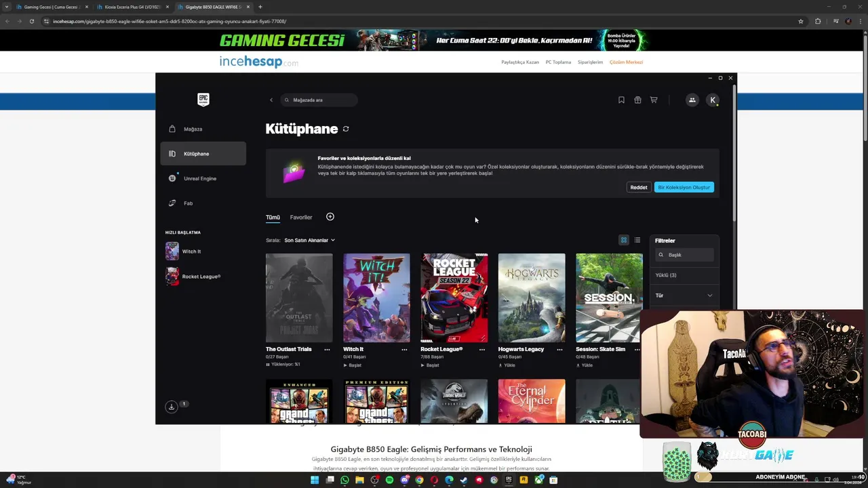
Task: Open the K profile avatar menu
Action: click(713, 100)
